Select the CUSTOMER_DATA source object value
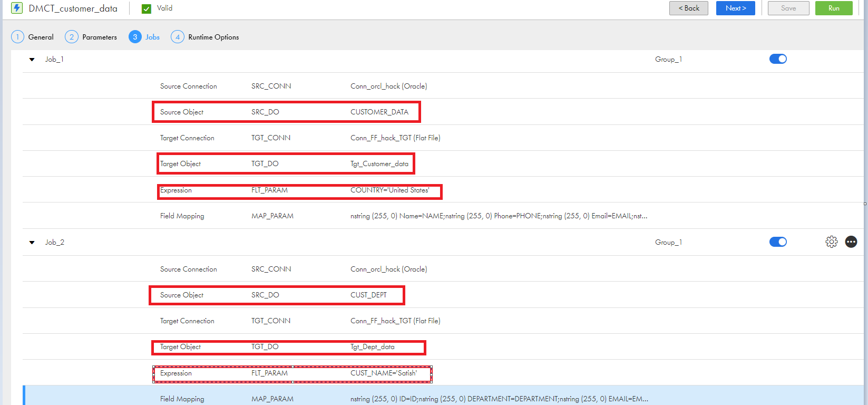The height and width of the screenshot is (405, 868). pyautogui.click(x=379, y=112)
